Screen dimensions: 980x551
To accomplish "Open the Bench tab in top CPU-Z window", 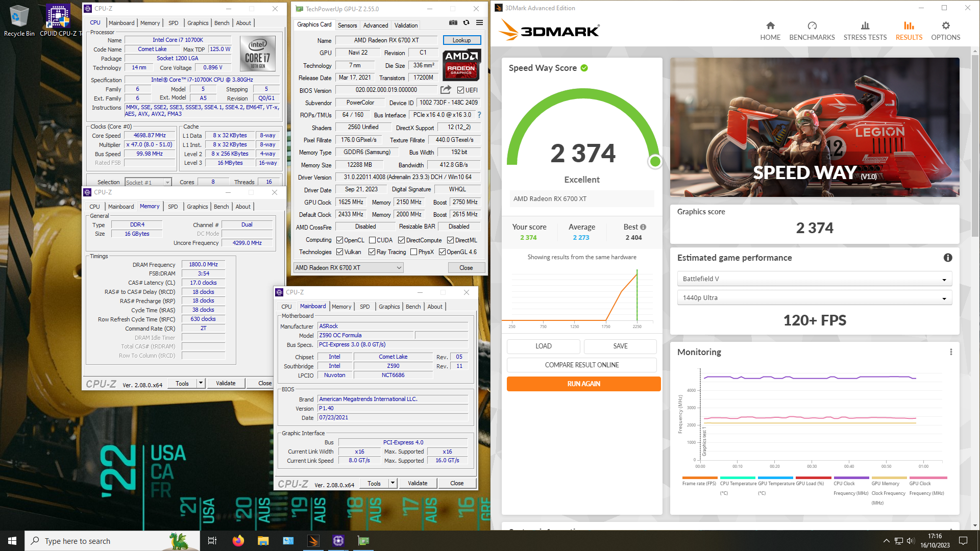I will [222, 23].
